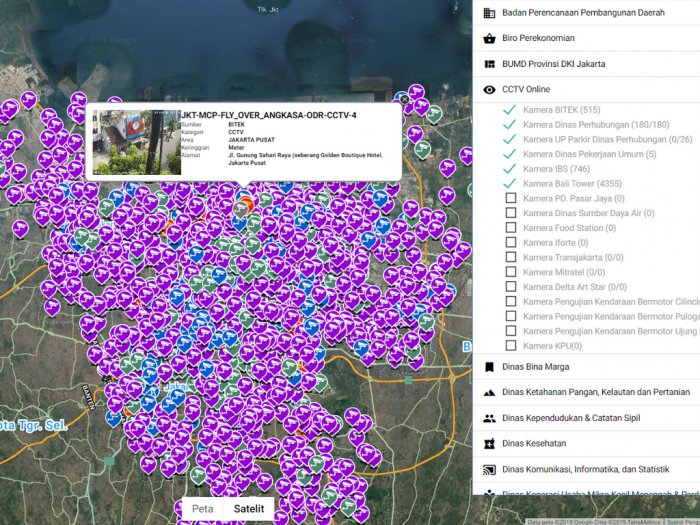Toggle off Kamera Bali Tower (4355)
This screenshot has width=700, height=525.
tap(511, 183)
